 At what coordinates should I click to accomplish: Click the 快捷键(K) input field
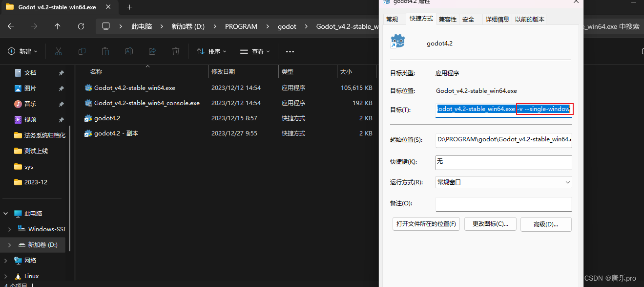tap(503, 162)
